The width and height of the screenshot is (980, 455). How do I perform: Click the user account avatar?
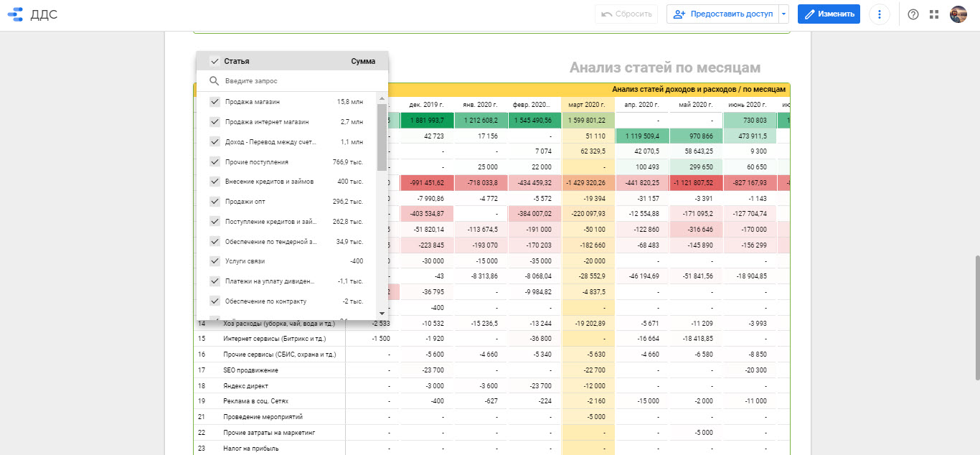958,14
